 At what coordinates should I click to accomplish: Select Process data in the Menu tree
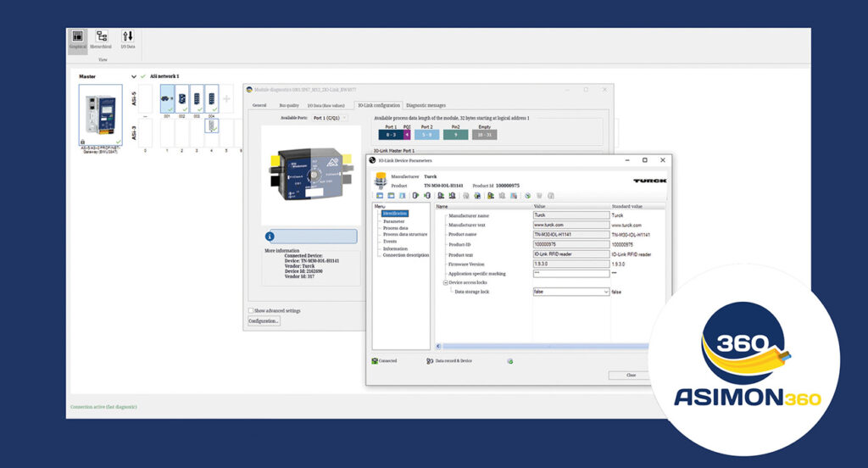pos(395,227)
